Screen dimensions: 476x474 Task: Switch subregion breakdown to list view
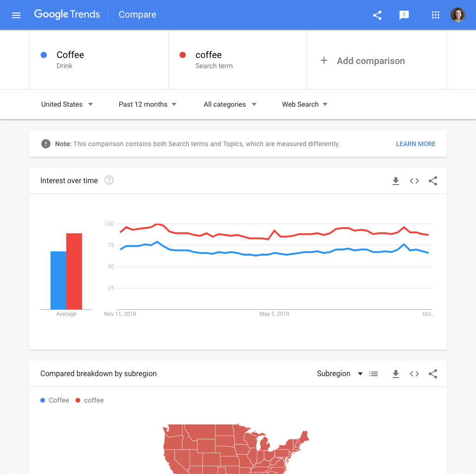tap(374, 374)
